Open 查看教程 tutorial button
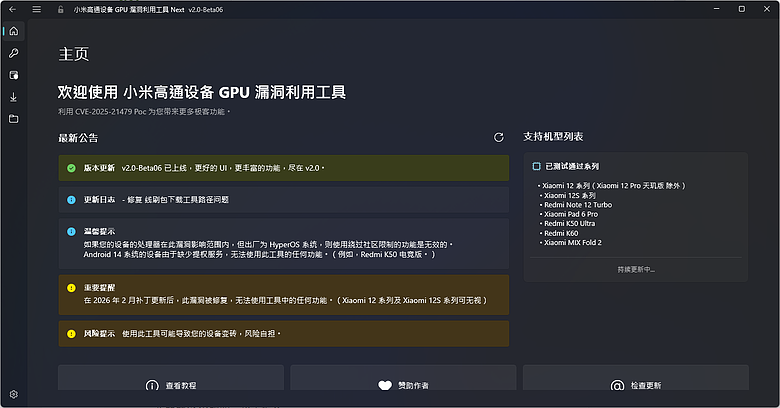 pyautogui.click(x=171, y=378)
